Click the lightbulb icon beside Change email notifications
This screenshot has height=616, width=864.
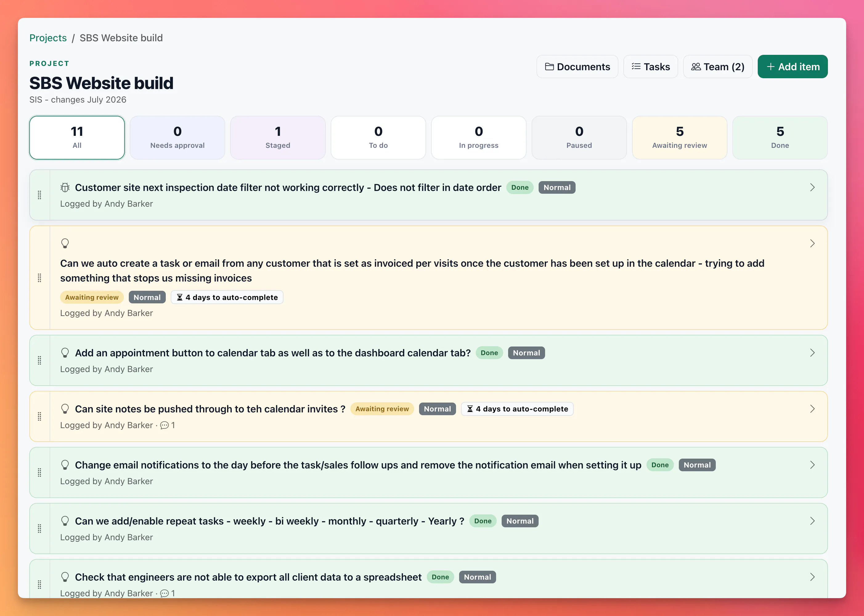[x=65, y=465]
